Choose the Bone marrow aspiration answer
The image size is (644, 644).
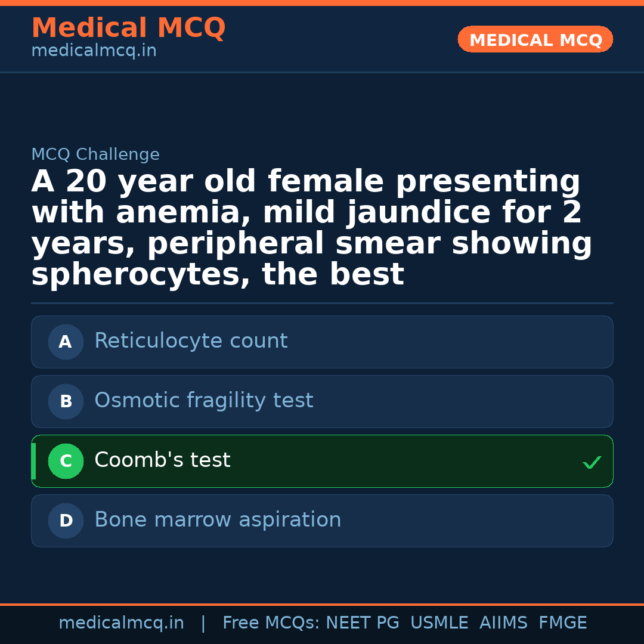(x=218, y=521)
